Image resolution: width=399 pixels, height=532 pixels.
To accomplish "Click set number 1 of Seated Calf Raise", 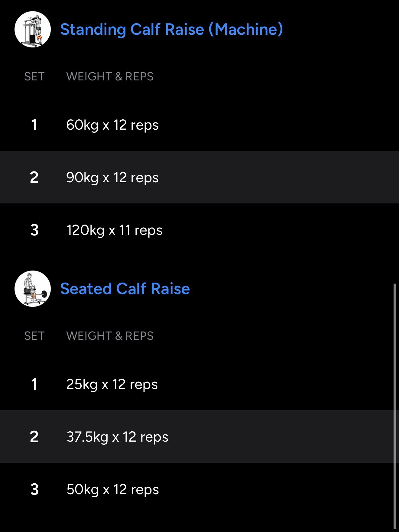I will click(x=34, y=384).
